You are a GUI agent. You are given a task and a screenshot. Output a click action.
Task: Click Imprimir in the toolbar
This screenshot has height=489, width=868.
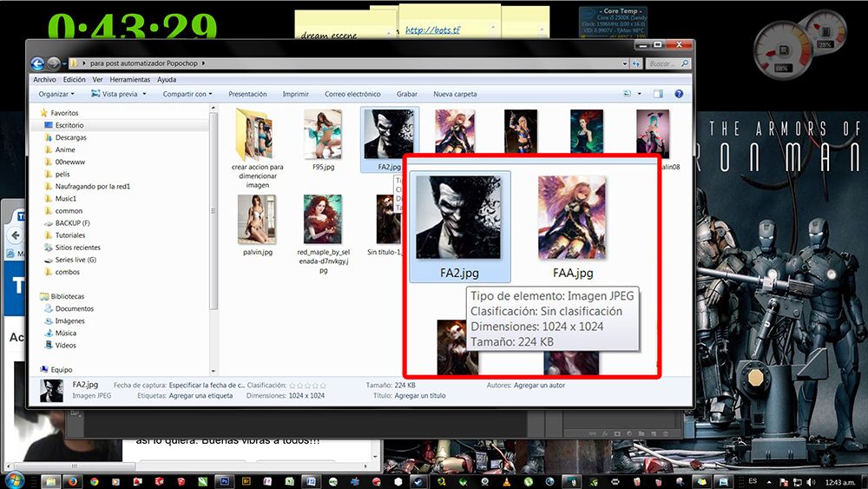point(296,94)
